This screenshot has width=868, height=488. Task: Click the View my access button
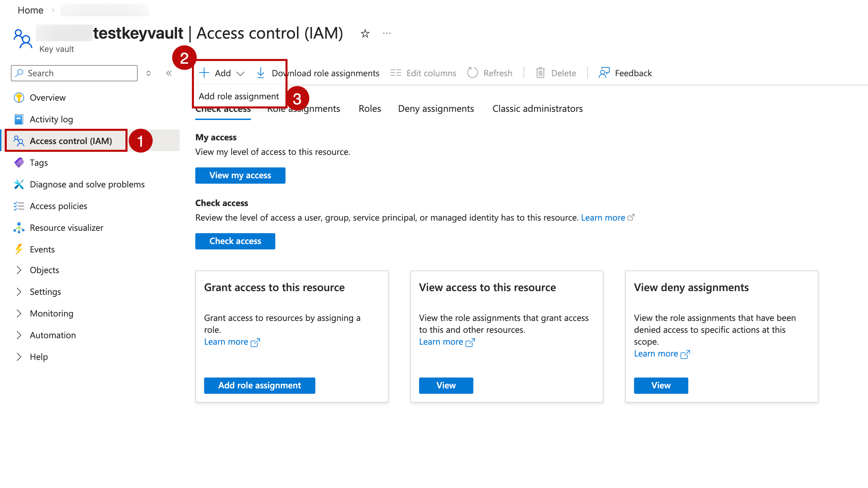pos(240,175)
